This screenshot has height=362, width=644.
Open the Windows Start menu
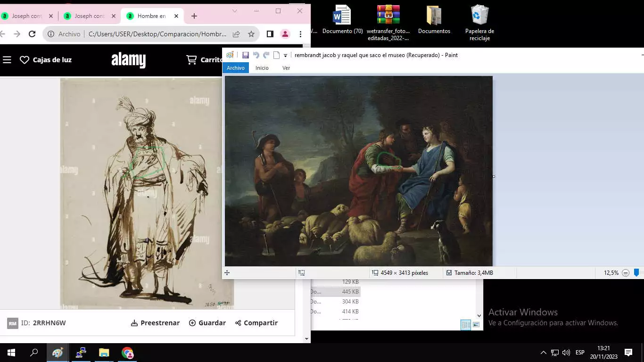11,353
